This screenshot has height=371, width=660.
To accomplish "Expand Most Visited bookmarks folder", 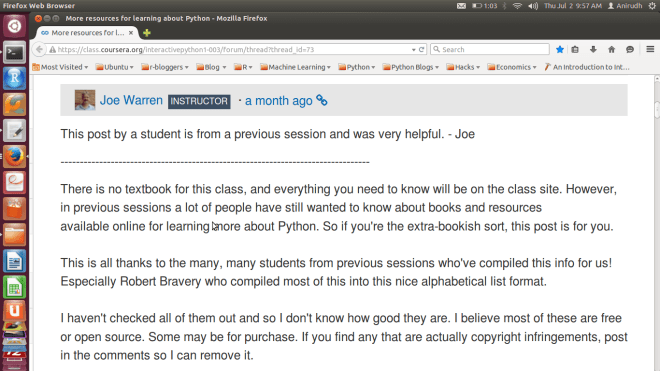I will (60, 67).
